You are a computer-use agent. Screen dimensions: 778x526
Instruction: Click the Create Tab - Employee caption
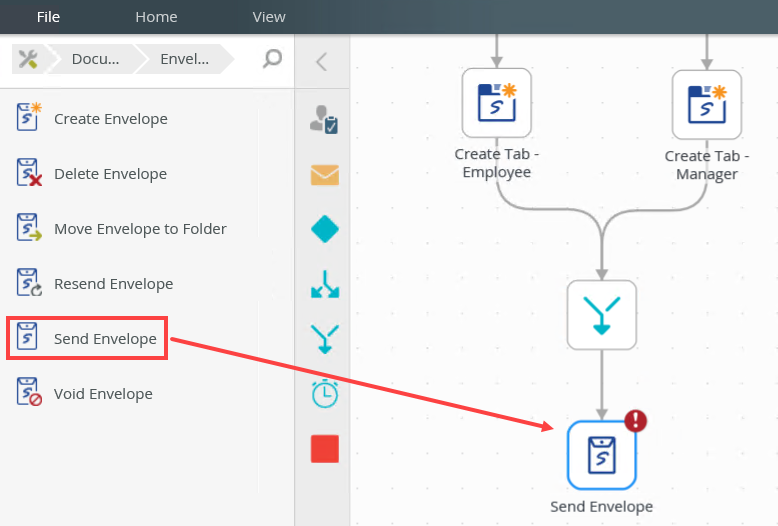click(497, 163)
